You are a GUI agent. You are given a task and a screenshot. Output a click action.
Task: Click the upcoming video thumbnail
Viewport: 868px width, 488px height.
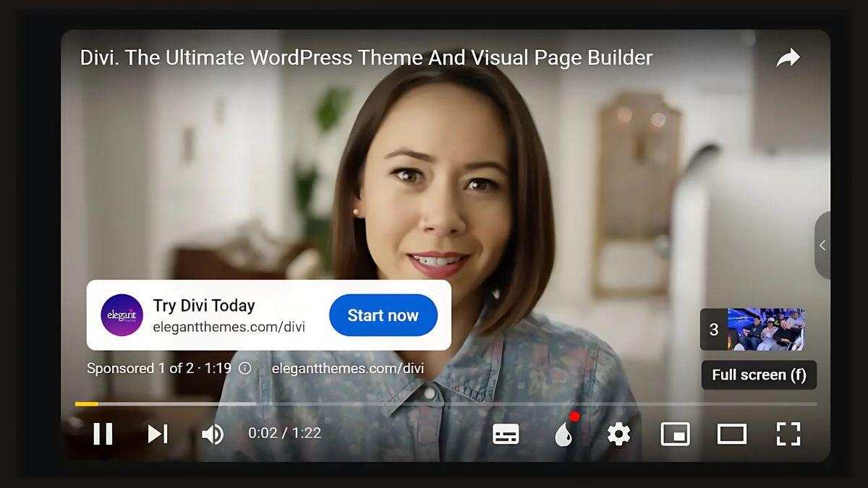pyautogui.click(x=766, y=330)
